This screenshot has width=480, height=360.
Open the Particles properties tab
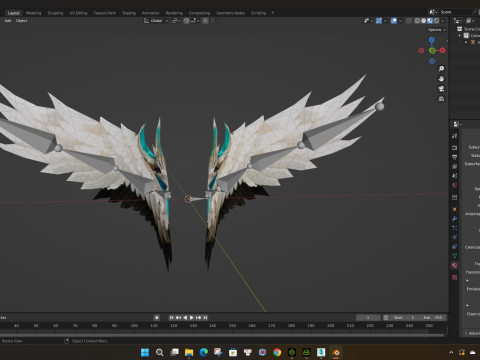pyautogui.click(x=455, y=228)
